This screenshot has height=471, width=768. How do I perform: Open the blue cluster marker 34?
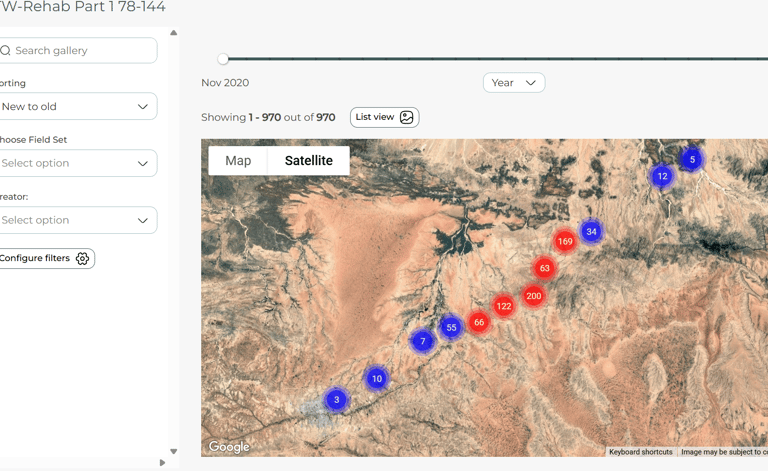(591, 232)
